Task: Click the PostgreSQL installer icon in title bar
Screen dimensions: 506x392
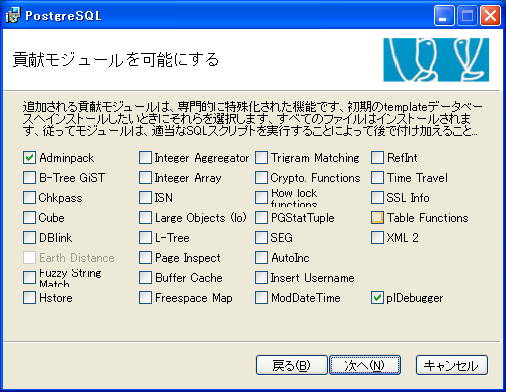Action: (x=13, y=15)
